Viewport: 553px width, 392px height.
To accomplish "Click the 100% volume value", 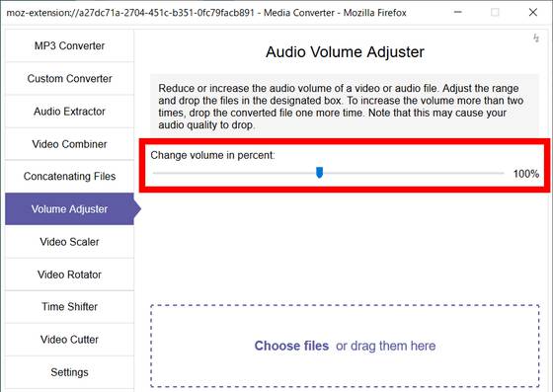I will pyautogui.click(x=525, y=174).
